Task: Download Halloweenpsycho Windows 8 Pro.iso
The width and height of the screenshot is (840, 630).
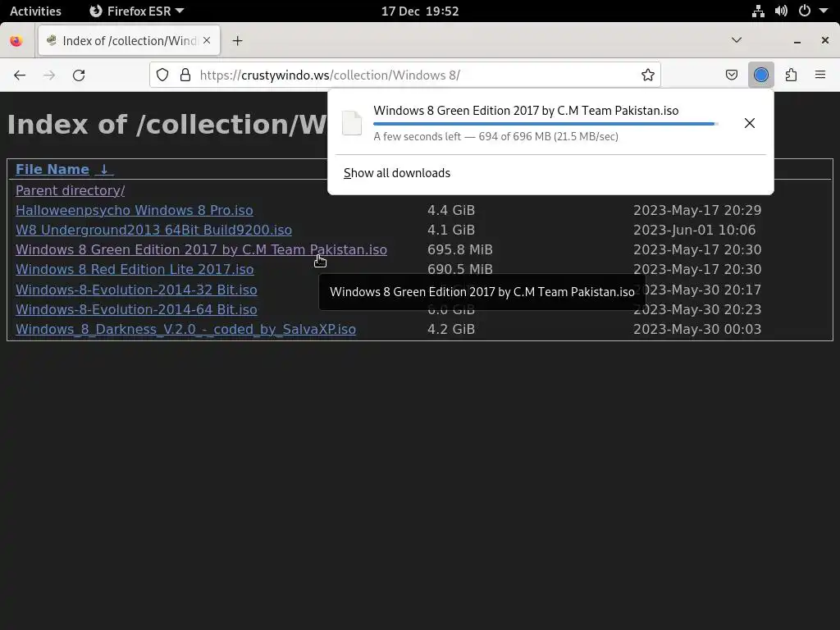Action: (x=135, y=210)
